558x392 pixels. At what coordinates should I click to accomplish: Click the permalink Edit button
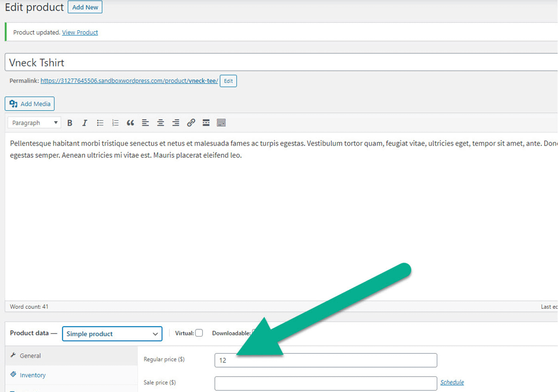[x=228, y=81]
